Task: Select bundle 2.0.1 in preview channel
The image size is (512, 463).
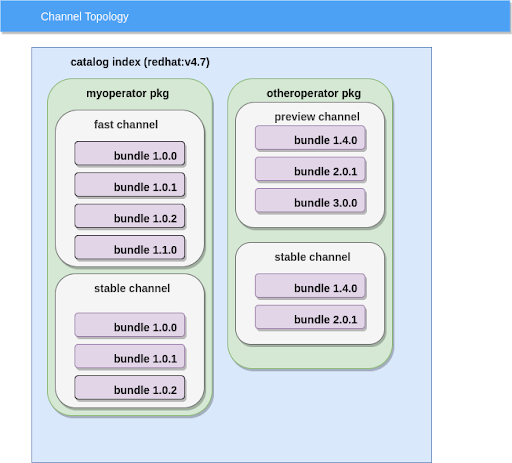Action: 310,169
